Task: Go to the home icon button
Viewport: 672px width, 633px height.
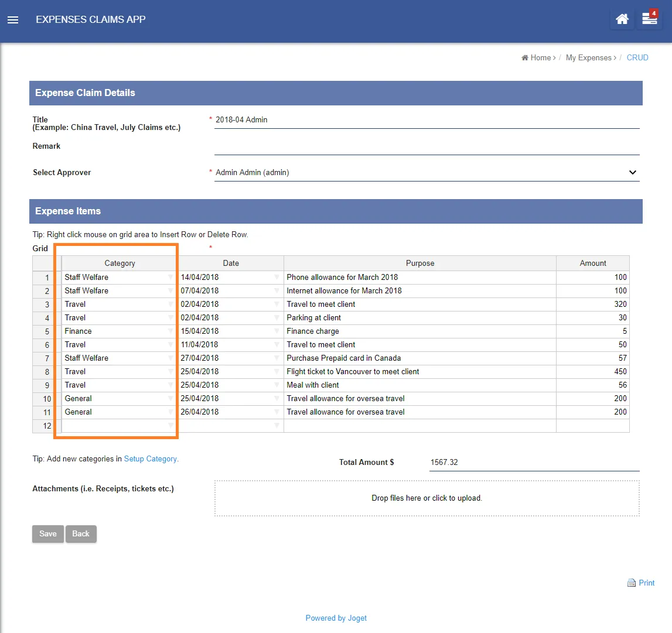Action: point(622,19)
